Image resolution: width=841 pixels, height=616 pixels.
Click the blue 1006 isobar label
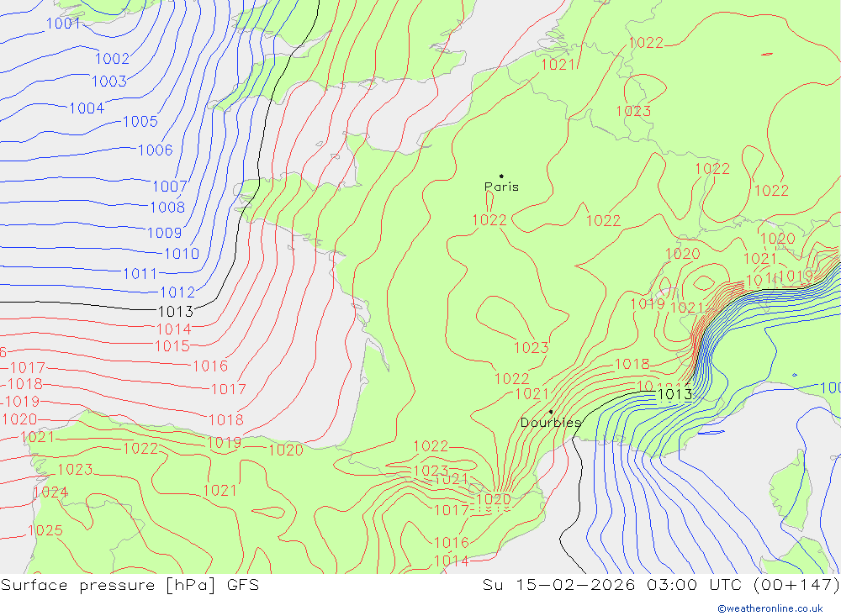[x=156, y=150]
